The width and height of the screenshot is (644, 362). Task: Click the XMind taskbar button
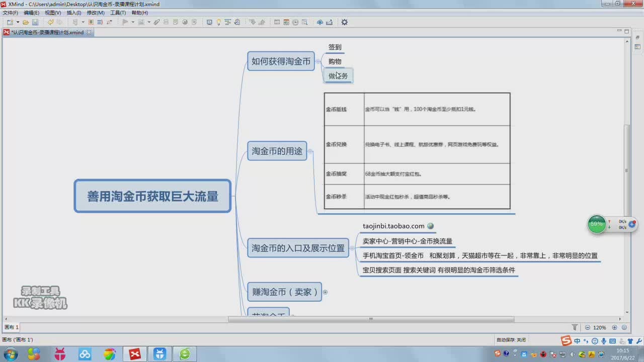point(134,354)
